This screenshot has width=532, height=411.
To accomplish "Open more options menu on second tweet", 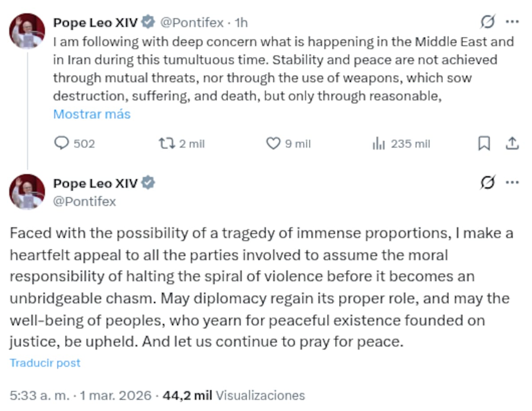I will [x=512, y=182].
